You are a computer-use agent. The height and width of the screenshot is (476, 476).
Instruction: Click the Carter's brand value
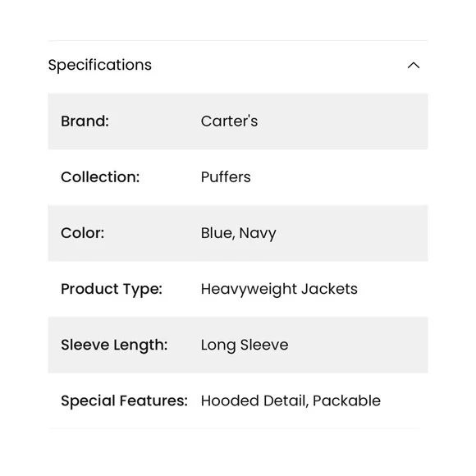(x=229, y=121)
